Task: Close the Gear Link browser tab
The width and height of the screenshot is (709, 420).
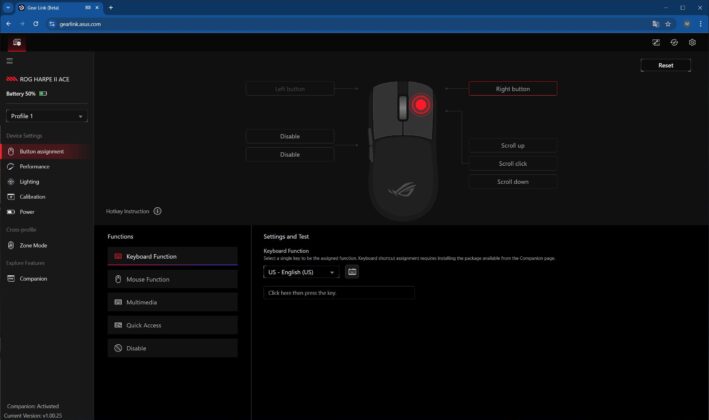Action: [x=97, y=8]
